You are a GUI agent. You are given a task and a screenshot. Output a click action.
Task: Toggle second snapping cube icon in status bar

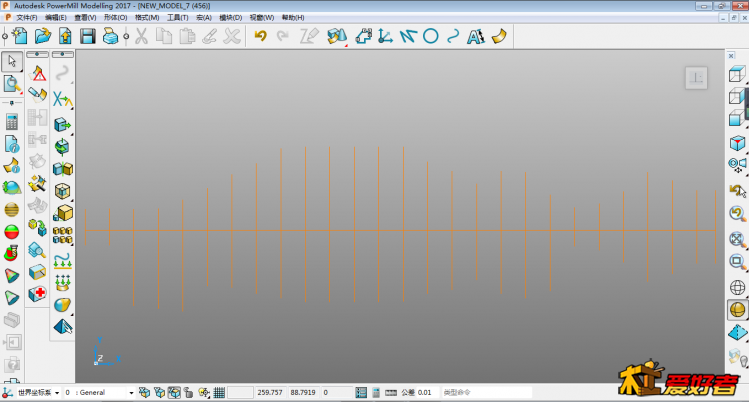pos(159,392)
